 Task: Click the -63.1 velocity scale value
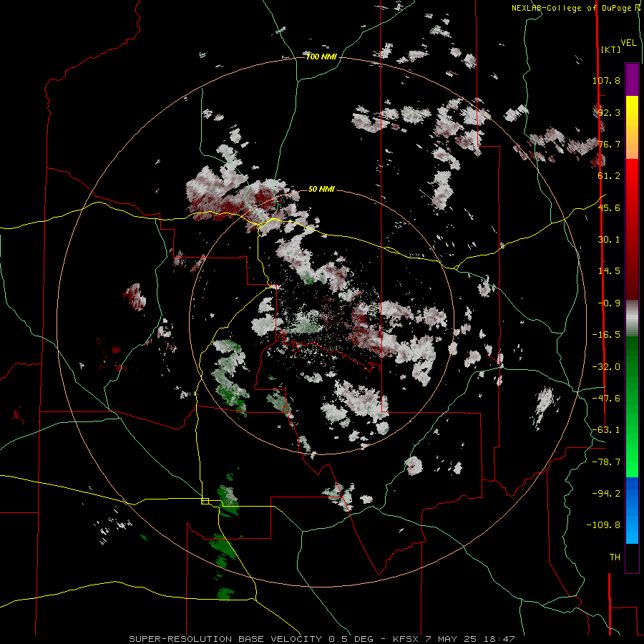tap(606, 430)
